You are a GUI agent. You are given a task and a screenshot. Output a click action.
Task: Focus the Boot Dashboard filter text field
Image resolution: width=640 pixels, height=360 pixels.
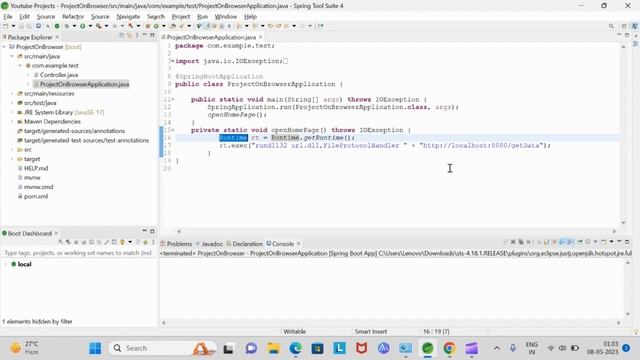click(x=78, y=253)
